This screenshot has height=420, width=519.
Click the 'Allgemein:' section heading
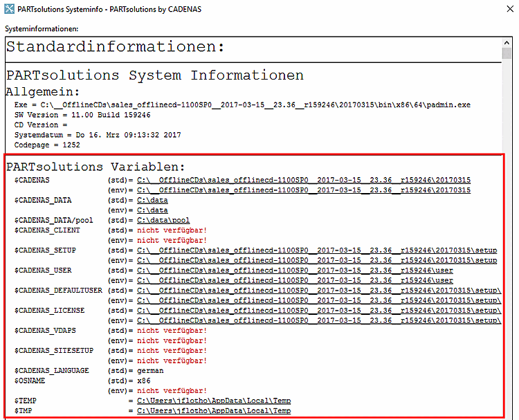(43, 91)
